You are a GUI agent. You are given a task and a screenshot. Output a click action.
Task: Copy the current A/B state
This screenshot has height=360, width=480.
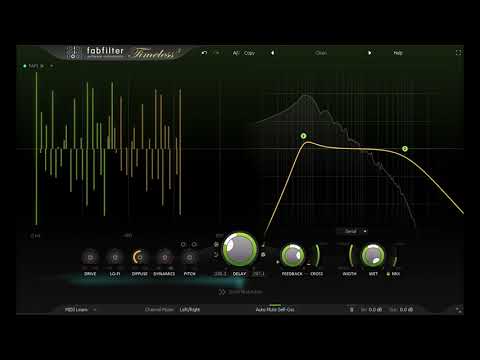click(x=249, y=53)
